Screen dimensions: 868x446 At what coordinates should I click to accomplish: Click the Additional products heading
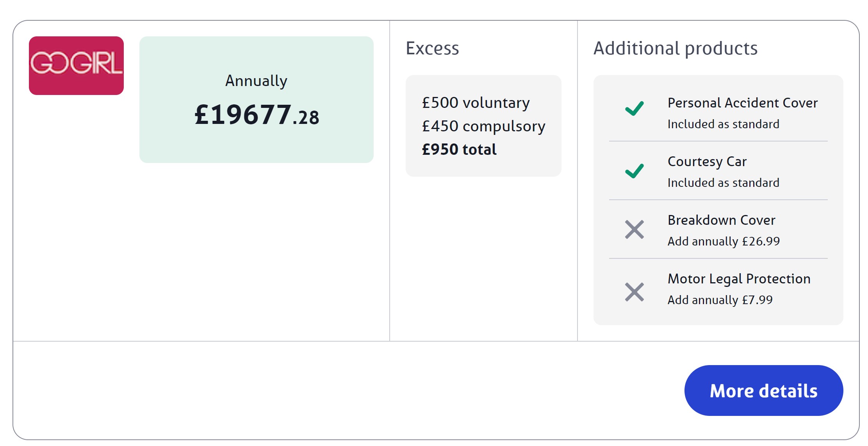[x=675, y=48]
